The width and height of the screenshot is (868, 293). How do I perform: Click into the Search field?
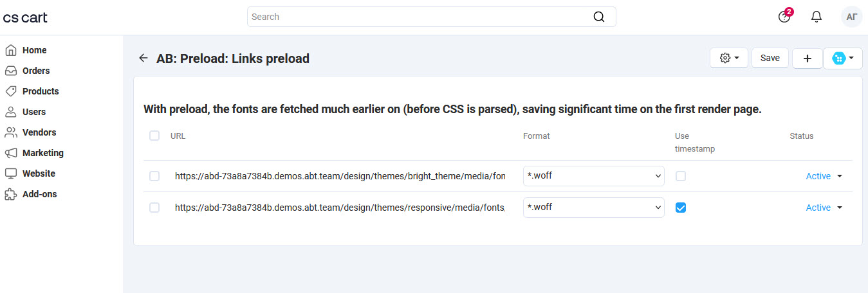click(418, 17)
